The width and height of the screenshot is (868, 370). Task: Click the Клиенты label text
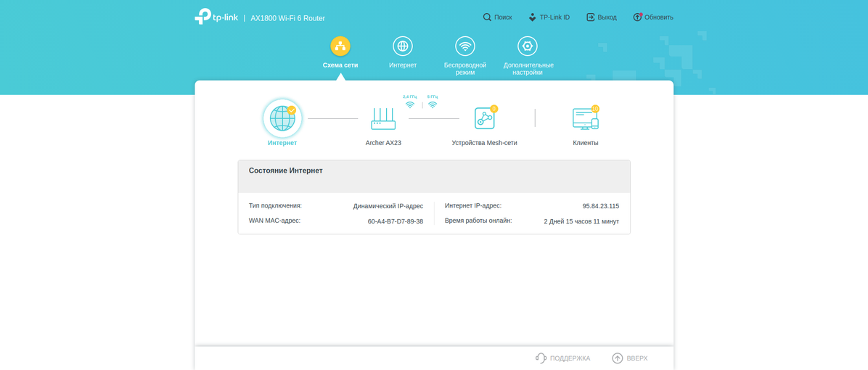586,143
